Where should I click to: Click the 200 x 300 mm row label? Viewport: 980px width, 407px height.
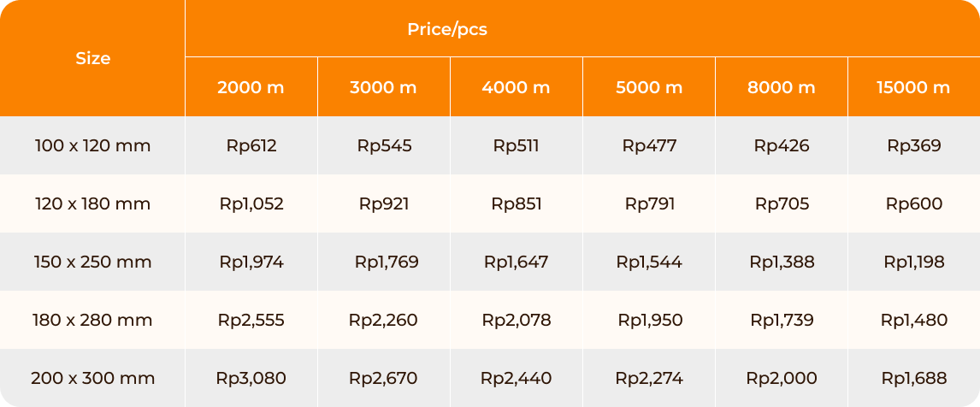(92, 378)
